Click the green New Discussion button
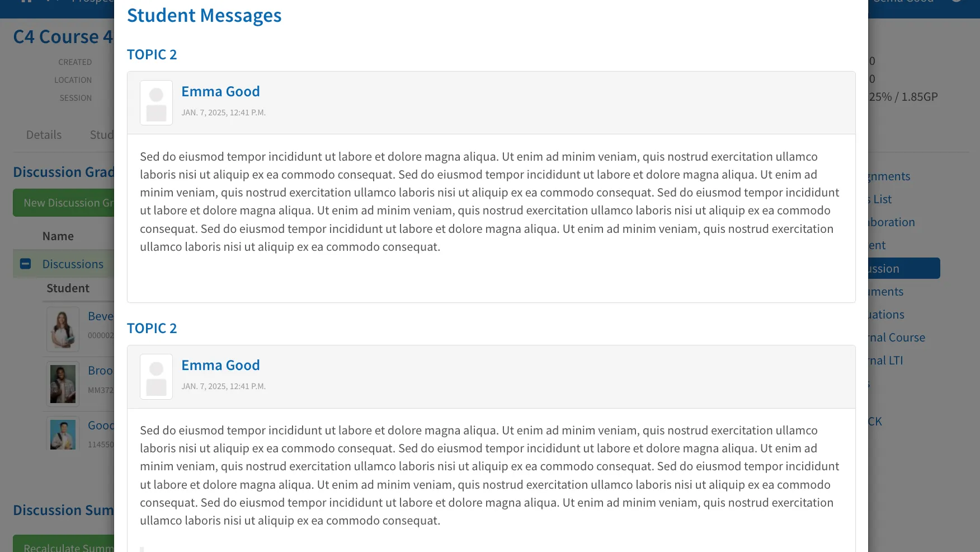 click(x=64, y=203)
